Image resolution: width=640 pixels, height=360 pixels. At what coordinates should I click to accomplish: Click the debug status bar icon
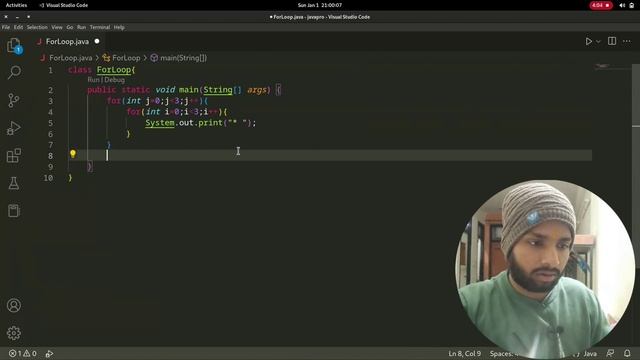coord(49,353)
